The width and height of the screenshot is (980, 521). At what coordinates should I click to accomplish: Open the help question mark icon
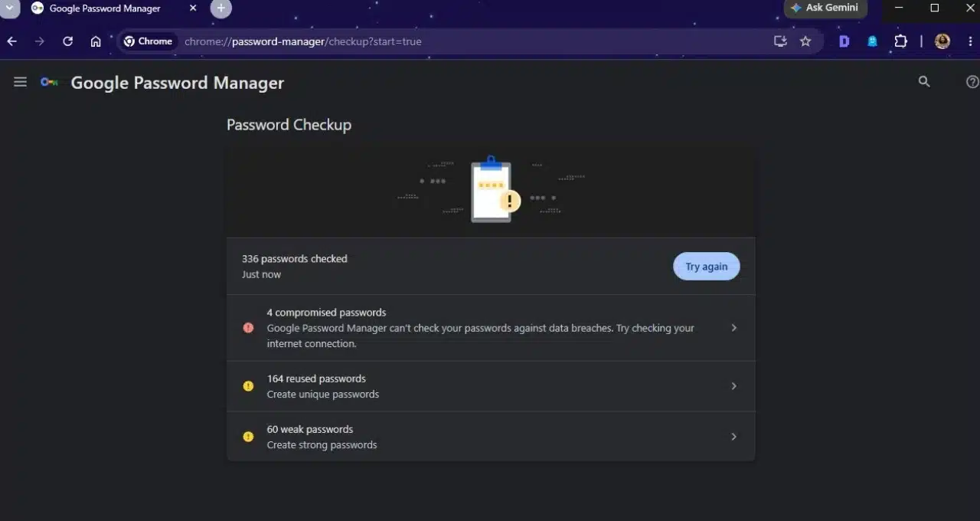coord(972,82)
